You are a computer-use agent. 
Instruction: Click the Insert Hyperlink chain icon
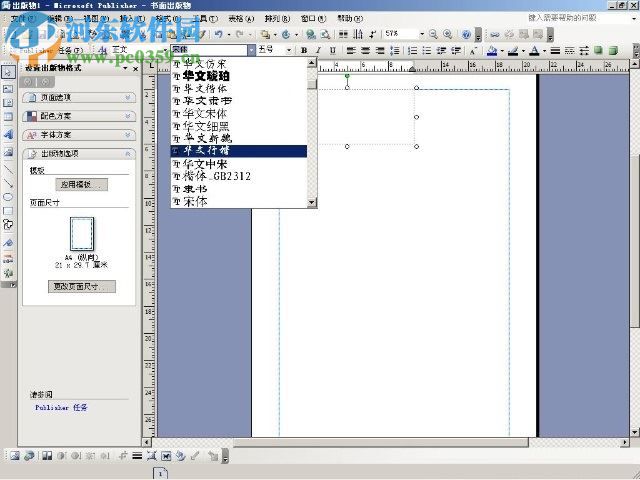pyautogui.click(x=495, y=34)
